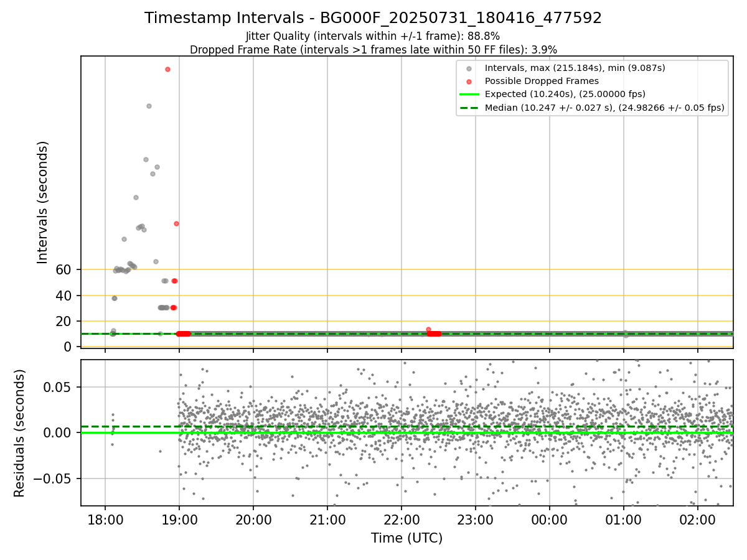
Task: Click the red dropped-frame cluster just after 22:00
Action: (434, 334)
